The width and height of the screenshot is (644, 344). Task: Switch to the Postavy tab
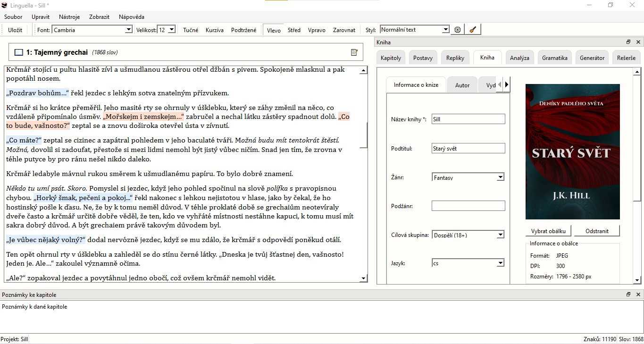coord(423,58)
